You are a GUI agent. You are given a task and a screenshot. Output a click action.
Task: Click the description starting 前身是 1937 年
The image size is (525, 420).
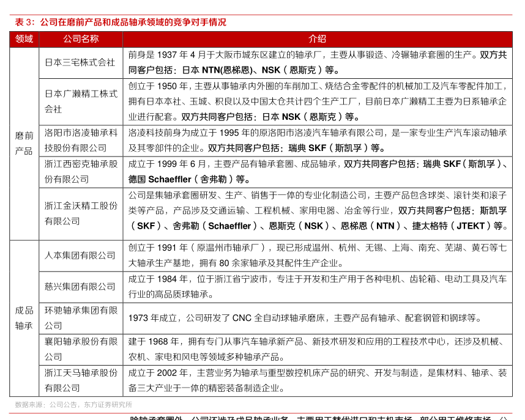click(x=317, y=62)
